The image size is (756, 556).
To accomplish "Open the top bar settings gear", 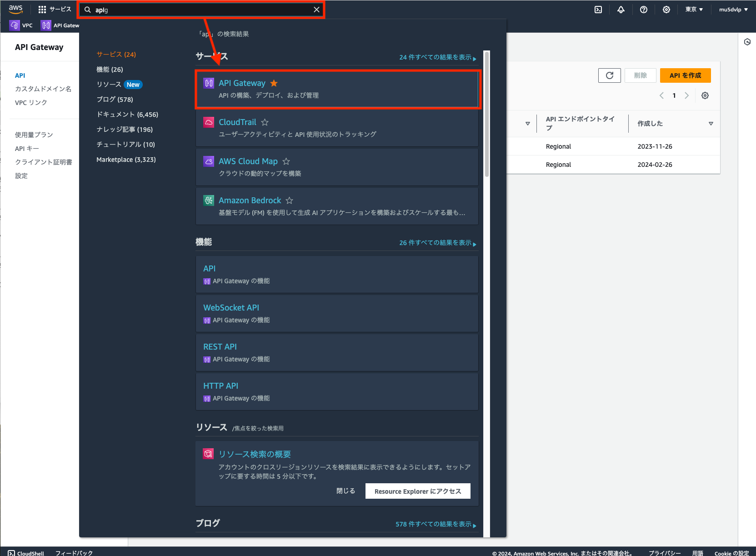I will [666, 10].
